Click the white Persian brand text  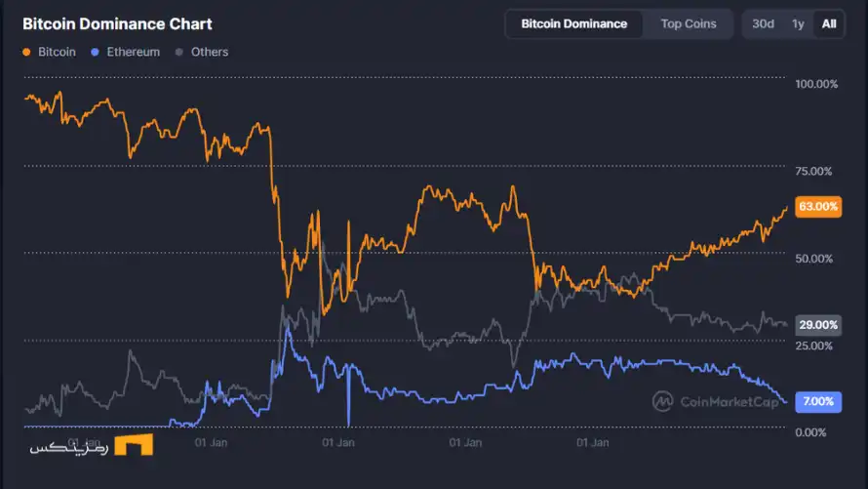coord(66,447)
